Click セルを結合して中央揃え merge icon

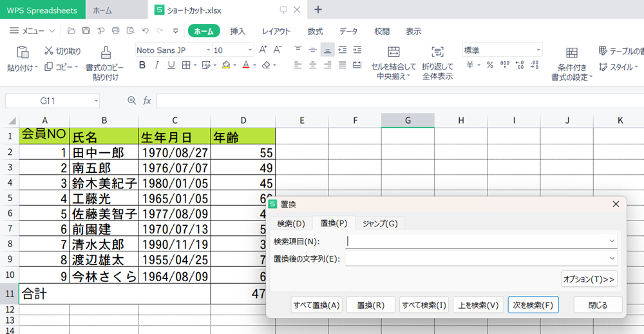[x=394, y=52]
